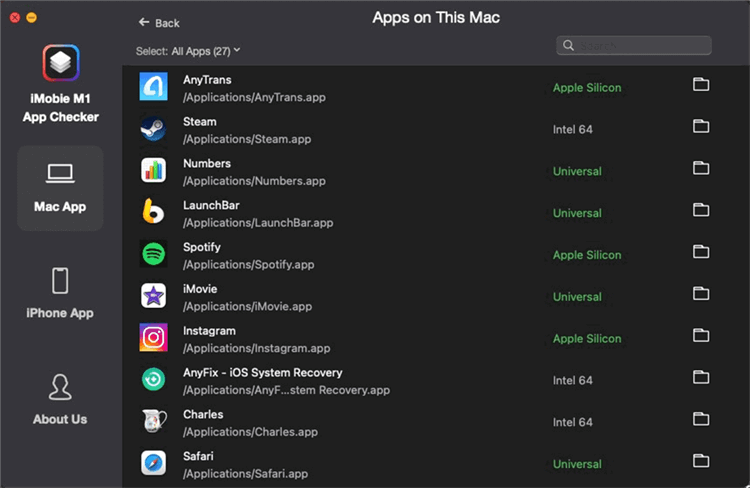This screenshot has width=750, height=488.
Task: Click Steam's Intel 64 label
Action: pyautogui.click(x=573, y=130)
